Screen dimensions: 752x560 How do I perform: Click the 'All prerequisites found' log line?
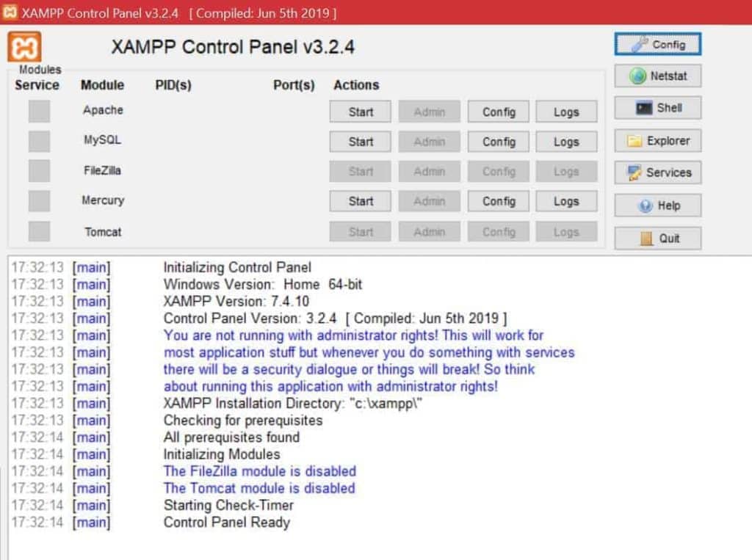231,437
